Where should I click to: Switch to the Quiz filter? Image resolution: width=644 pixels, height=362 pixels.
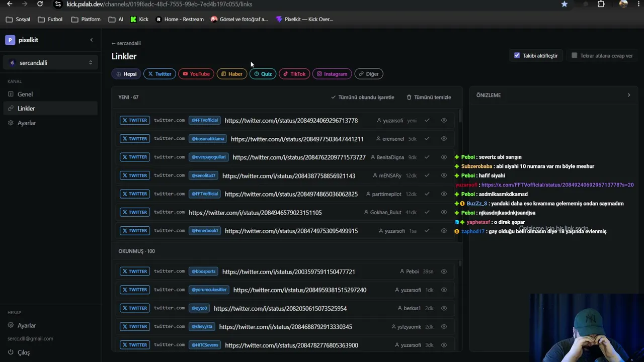coord(263,74)
